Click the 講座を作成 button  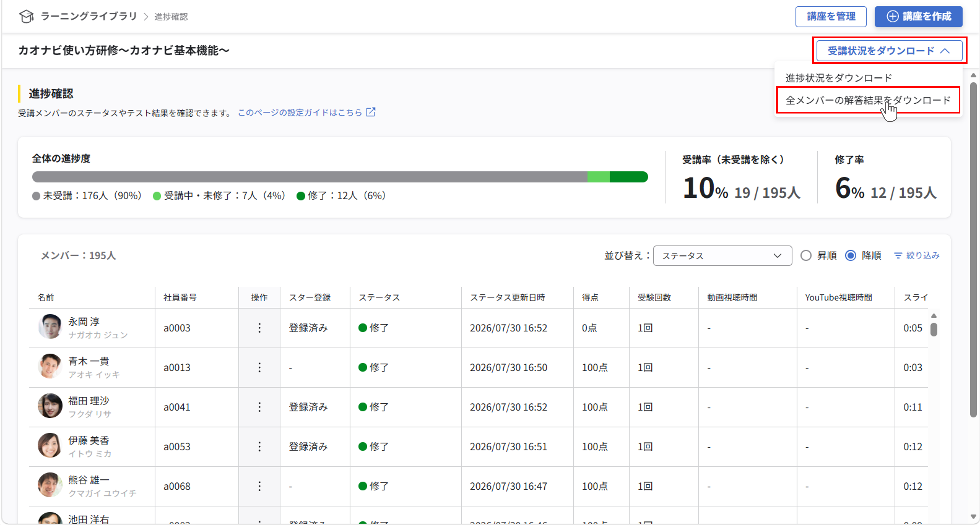click(x=918, y=16)
